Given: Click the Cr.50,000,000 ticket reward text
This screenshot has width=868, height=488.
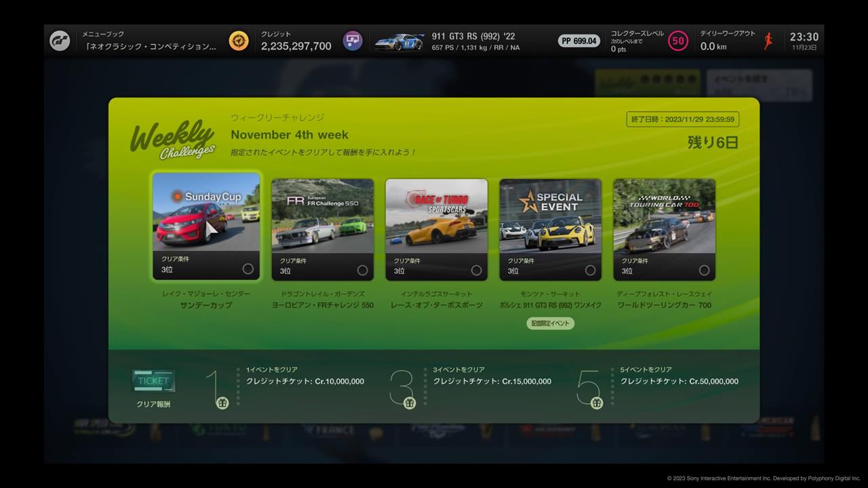Looking at the screenshot, I should click(679, 382).
